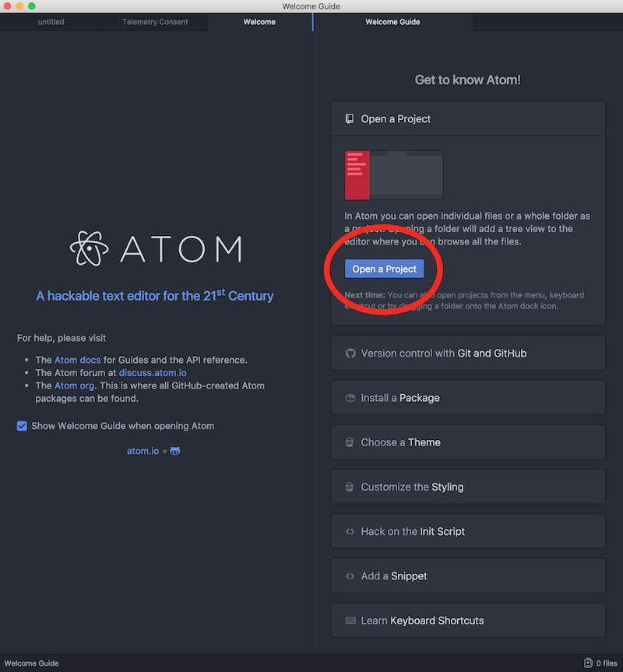Click the package box icon beside Install a Package

(350, 398)
